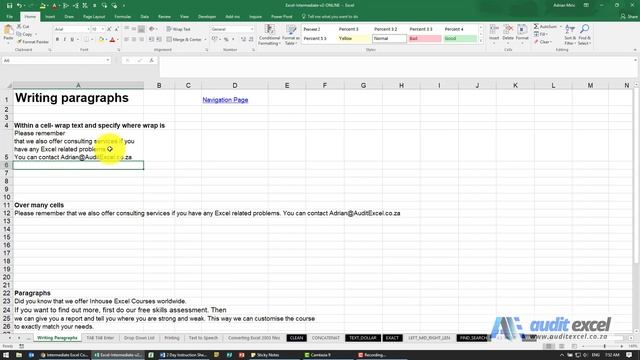Screen dimensions: 640x360
Task: Open Find & Select magnifier
Action: point(584,35)
